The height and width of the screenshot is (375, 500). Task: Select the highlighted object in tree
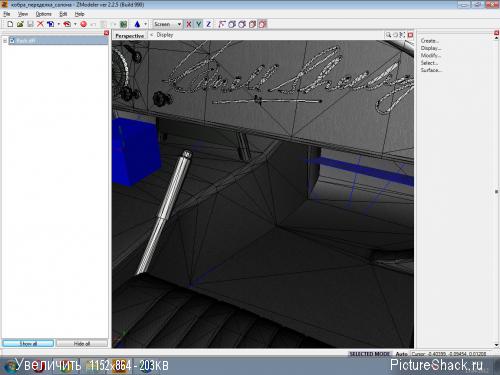pos(58,41)
